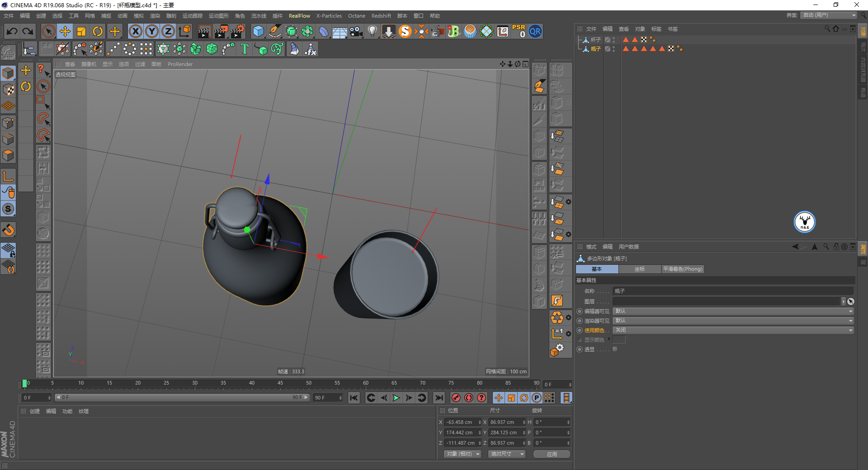This screenshot has width=868, height=470.
Task: Add a Cube primitive object
Action: coord(258,31)
